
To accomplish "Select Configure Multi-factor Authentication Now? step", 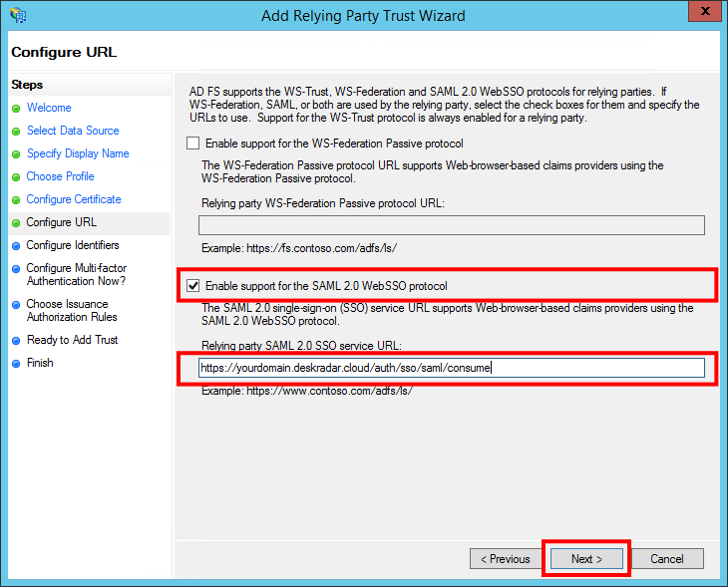I will tap(76, 274).
